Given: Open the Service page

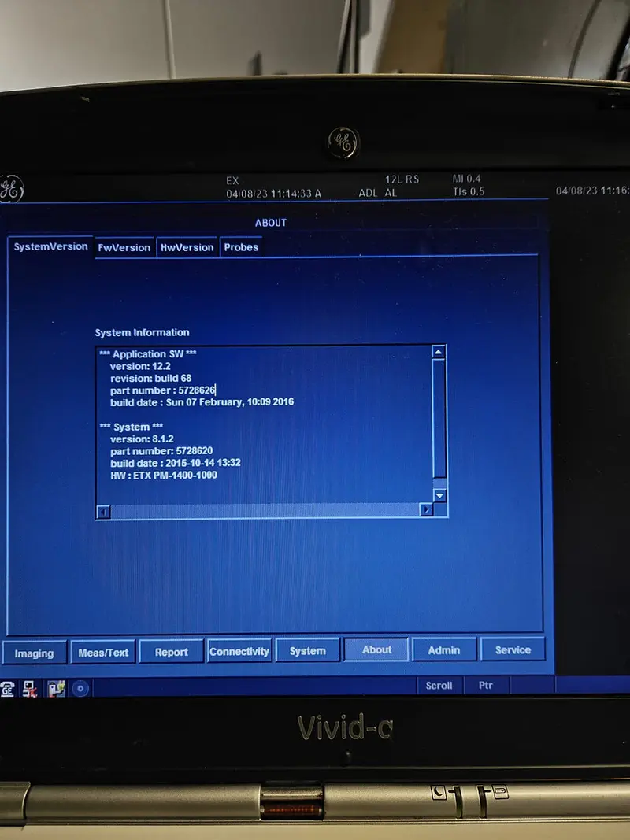Looking at the screenshot, I should pyautogui.click(x=513, y=649).
